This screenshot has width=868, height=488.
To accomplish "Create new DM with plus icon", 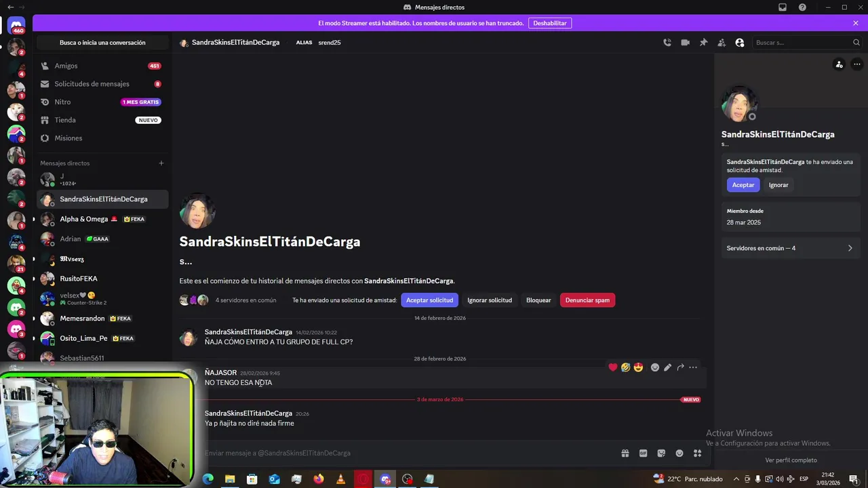I will click(161, 163).
